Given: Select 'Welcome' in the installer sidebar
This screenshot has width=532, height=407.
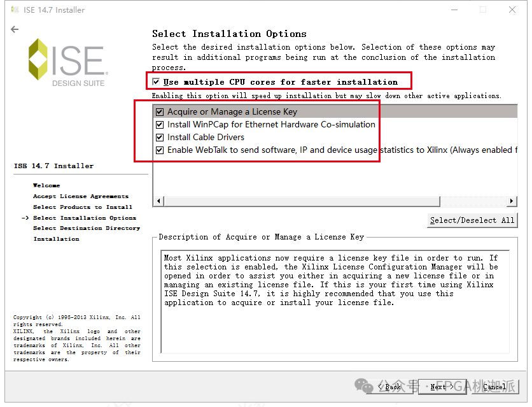Looking at the screenshot, I should coord(45,185).
